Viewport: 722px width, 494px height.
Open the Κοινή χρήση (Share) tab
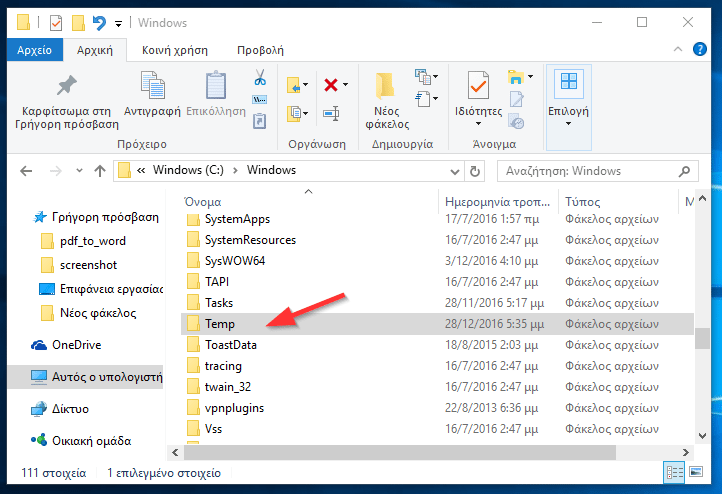coord(175,50)
